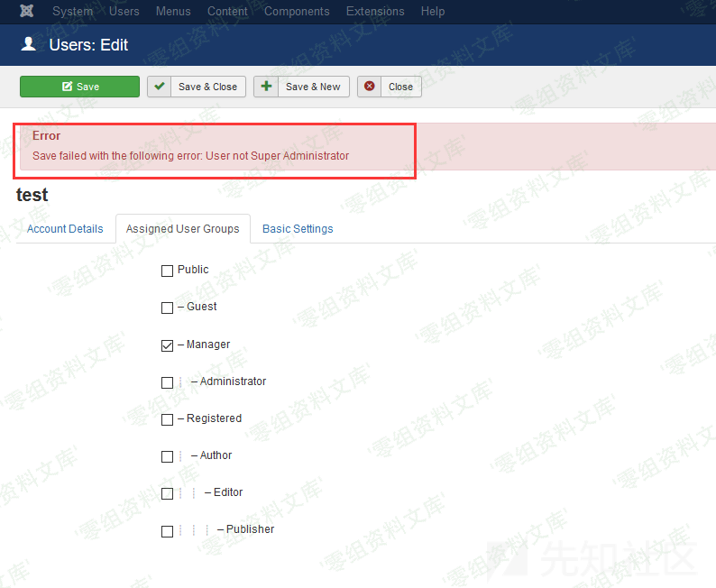
Task: Open the Content menu
Action: [227, 12]
